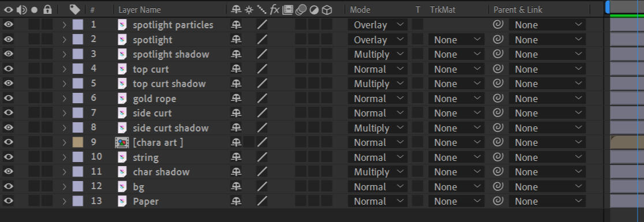Click the Parent & Link column header
The width and height of the screenshot is (644, 222).
pyautogui.click(x=518, y=10)
